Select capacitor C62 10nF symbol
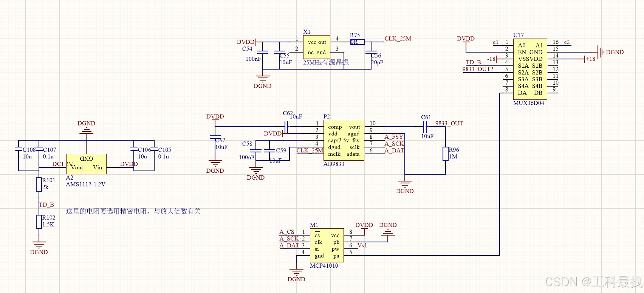 coord(286,127)
